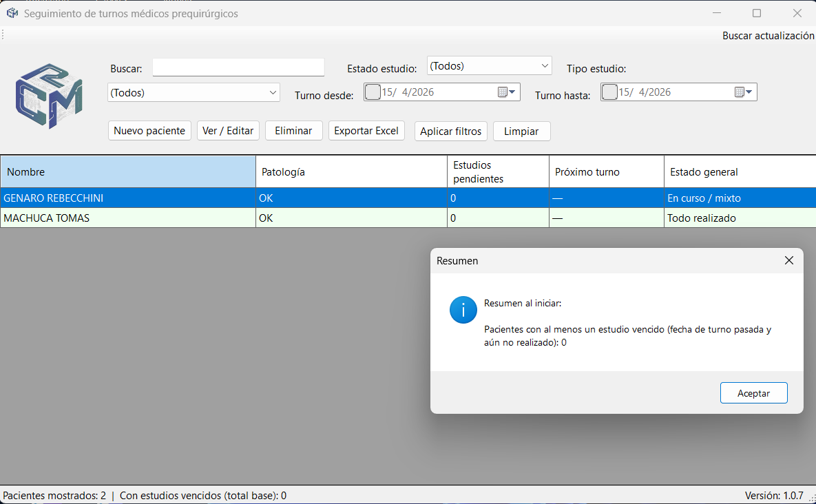Minimize the main window
This screenshot has width=816, height=504.
point(717,13)
